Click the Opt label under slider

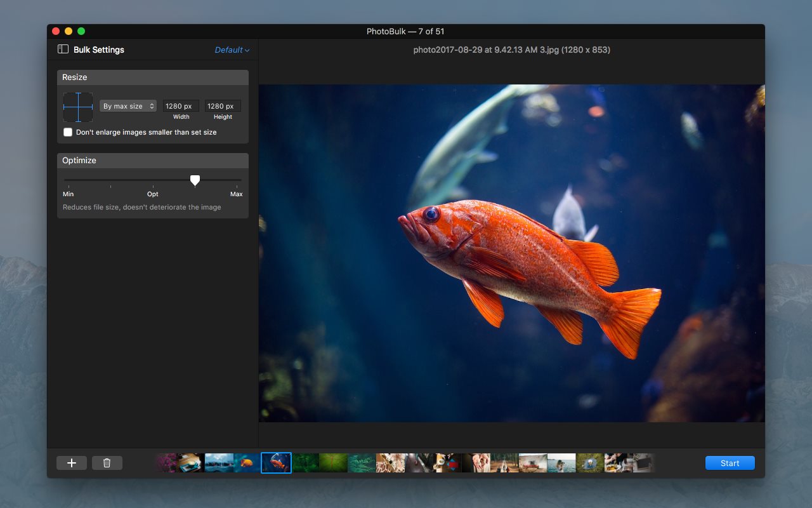pos(153,194)
